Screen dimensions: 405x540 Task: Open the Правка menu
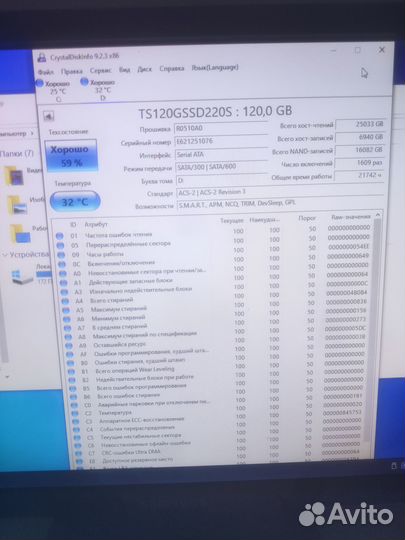click(x=72, y=71)
